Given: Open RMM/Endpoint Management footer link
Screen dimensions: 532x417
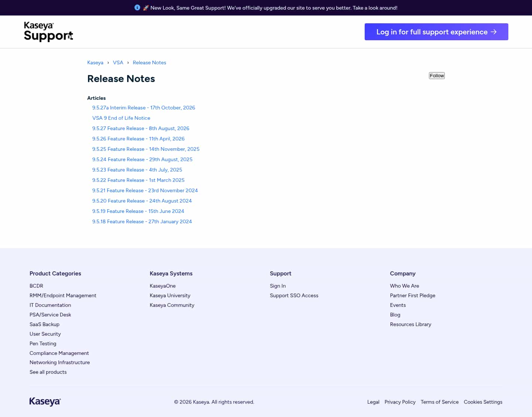Looking at the screenshot, I should tap(63, 295).
